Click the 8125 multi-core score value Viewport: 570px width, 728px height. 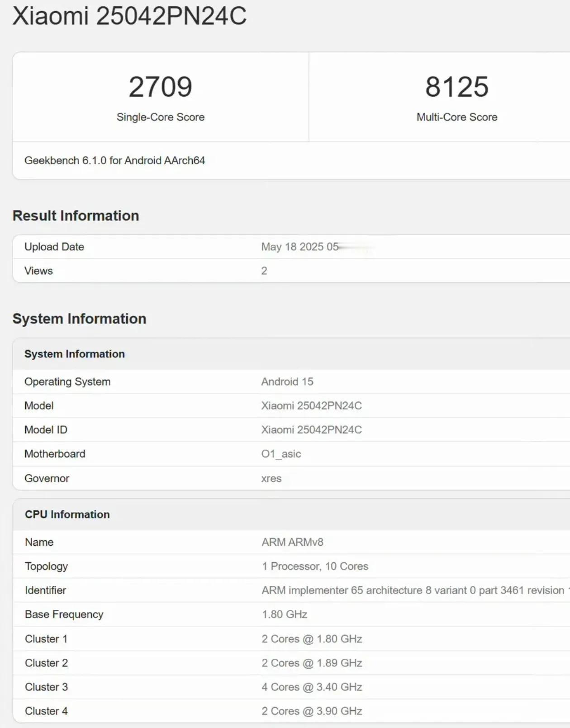coord(457,86)
